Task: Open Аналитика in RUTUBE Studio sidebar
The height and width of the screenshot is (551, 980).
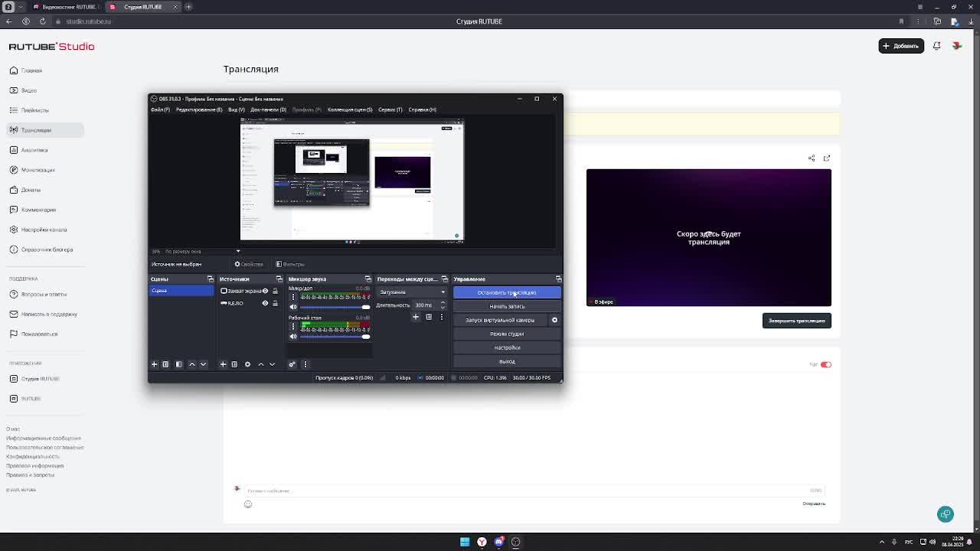Action: 34,150
